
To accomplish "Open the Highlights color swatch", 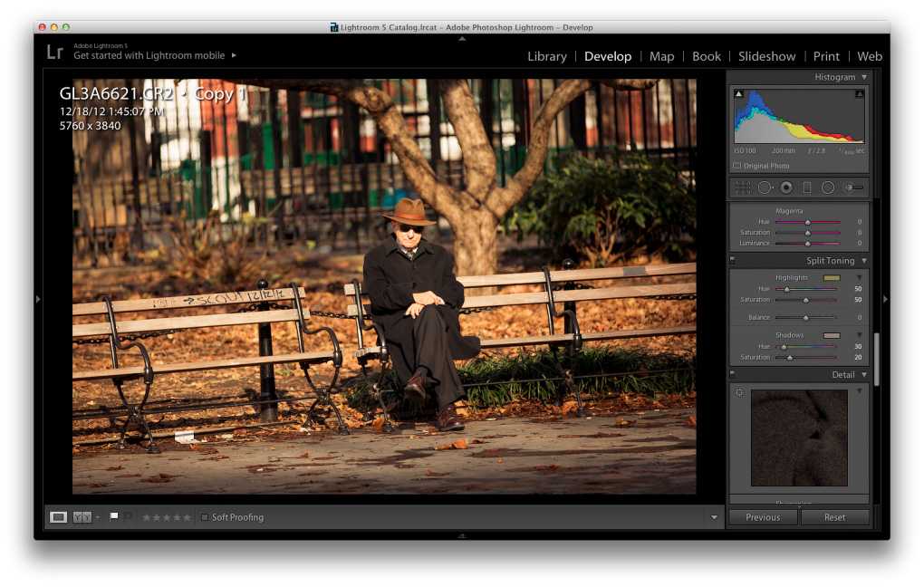I will (831, 277).
